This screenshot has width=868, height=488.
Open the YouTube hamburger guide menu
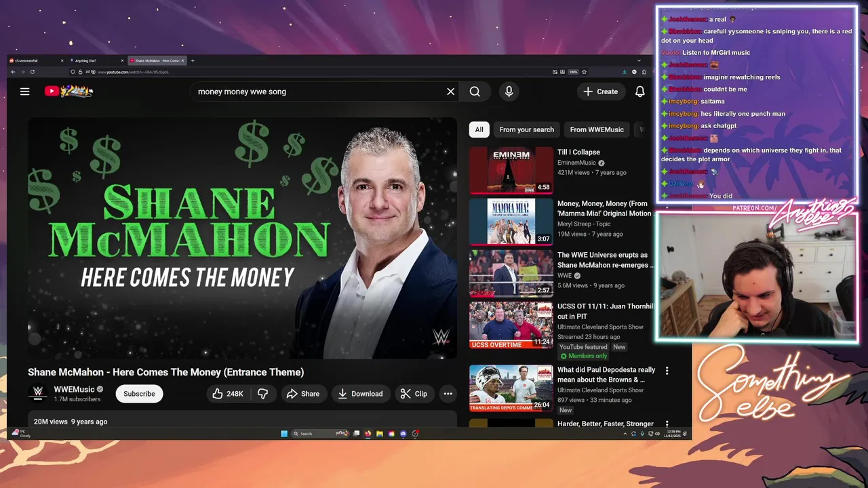tap(25, 91)
